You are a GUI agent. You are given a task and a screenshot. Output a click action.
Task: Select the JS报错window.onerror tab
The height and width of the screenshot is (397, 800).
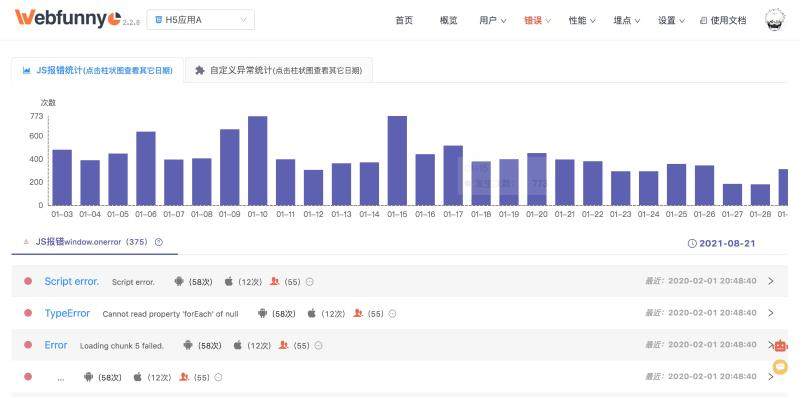coord(94,242)
